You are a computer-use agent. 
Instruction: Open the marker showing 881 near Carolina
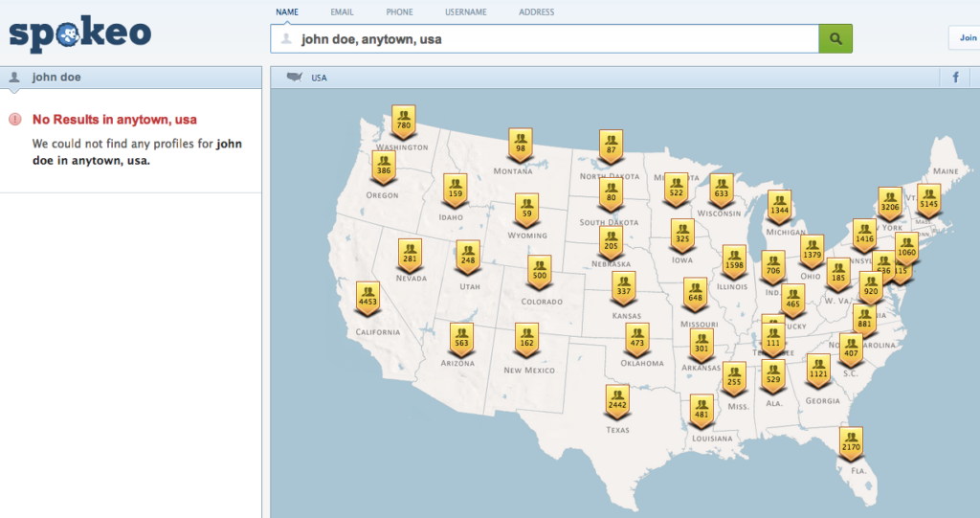point(864,322)
